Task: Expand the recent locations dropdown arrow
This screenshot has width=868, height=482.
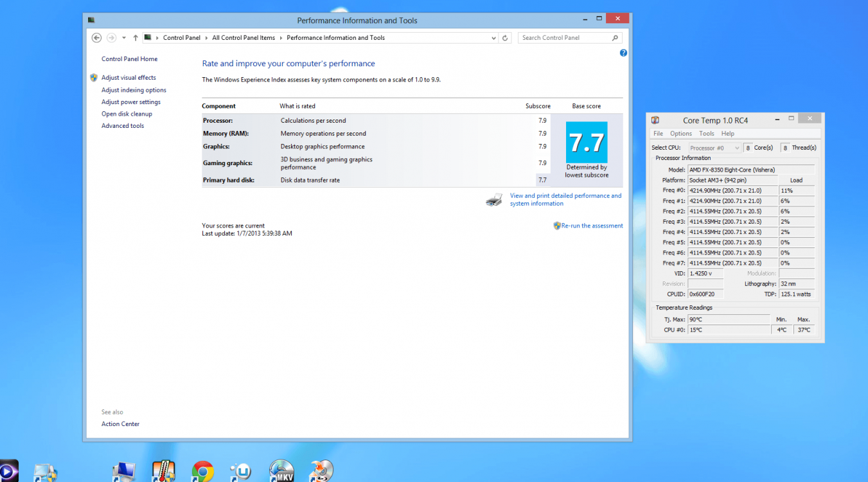Action: click(124, 38)
